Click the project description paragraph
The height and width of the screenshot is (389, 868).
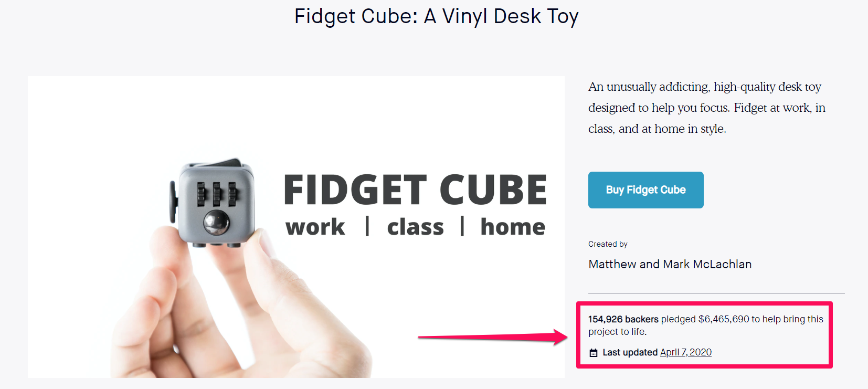point(706,107)
